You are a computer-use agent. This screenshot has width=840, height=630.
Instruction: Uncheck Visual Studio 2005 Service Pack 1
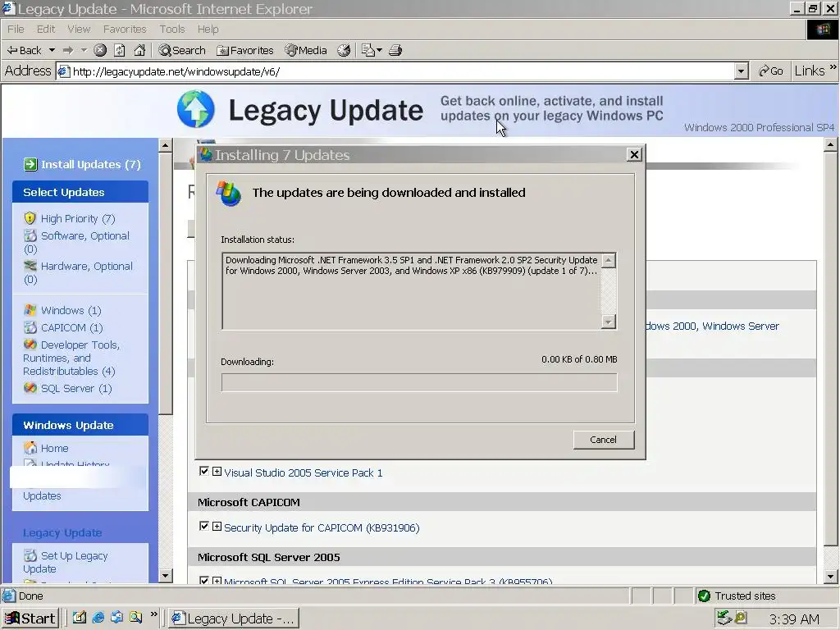(203, 472)
